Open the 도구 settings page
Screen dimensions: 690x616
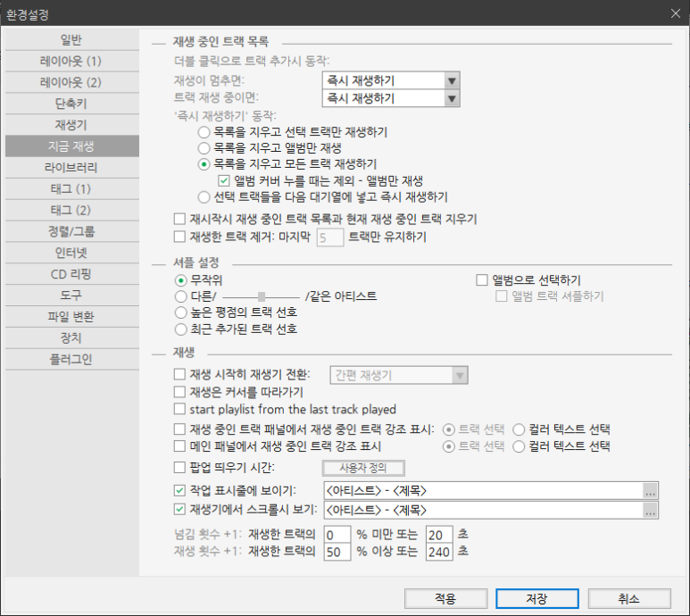coord(72,296)
